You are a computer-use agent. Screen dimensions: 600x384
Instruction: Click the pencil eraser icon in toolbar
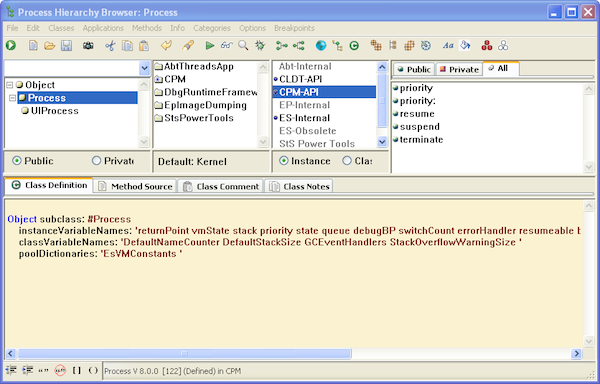pos(188,46)
